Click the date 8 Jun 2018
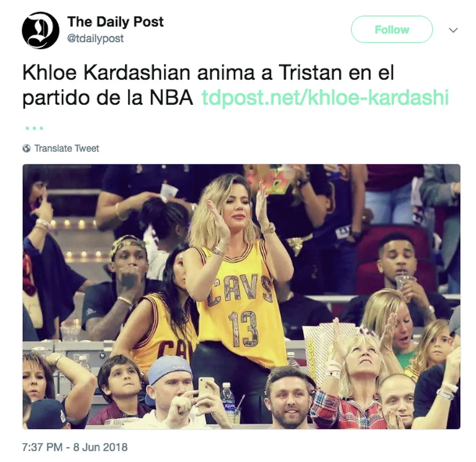 (100, 447)
